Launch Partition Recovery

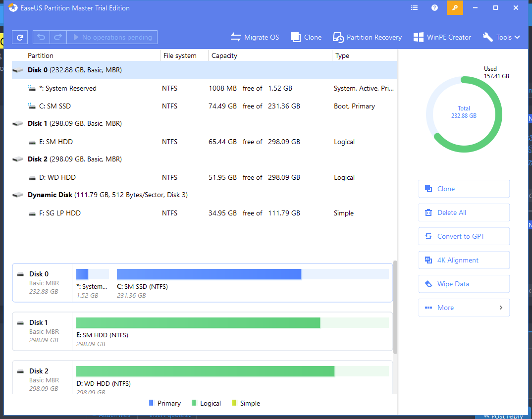pyautogui.click(x=367, y=37)
